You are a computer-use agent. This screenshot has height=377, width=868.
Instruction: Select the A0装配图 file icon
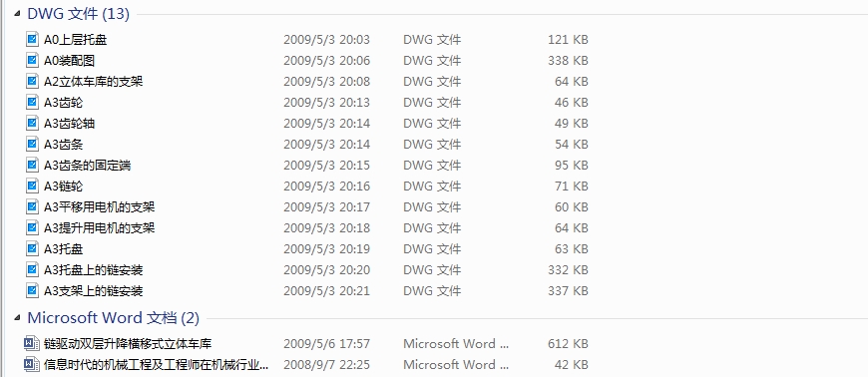[x=32, y=61]
